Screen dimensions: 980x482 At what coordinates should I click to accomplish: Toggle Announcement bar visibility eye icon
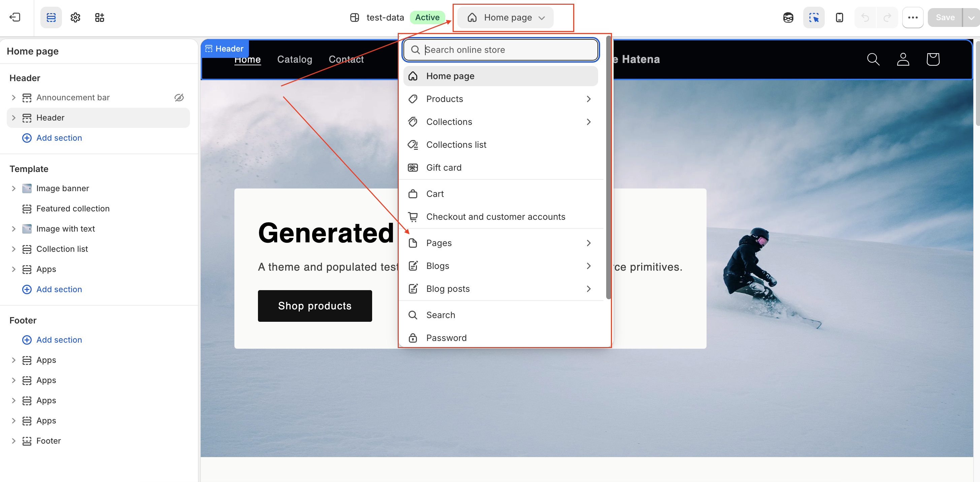click(179, 98)
